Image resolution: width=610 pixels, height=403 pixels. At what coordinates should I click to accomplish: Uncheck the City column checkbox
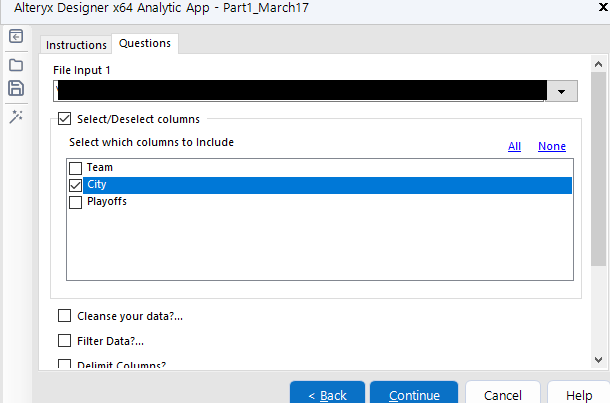point(75,185)
